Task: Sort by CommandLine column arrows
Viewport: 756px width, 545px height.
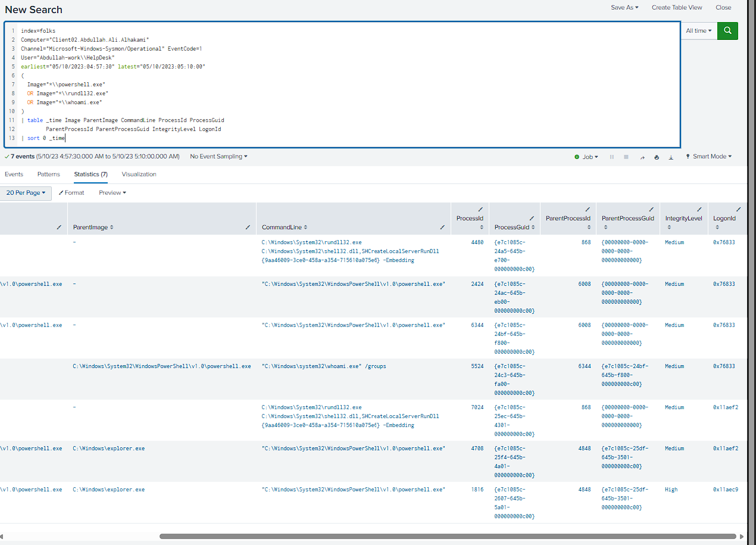Action: point(305,228)
